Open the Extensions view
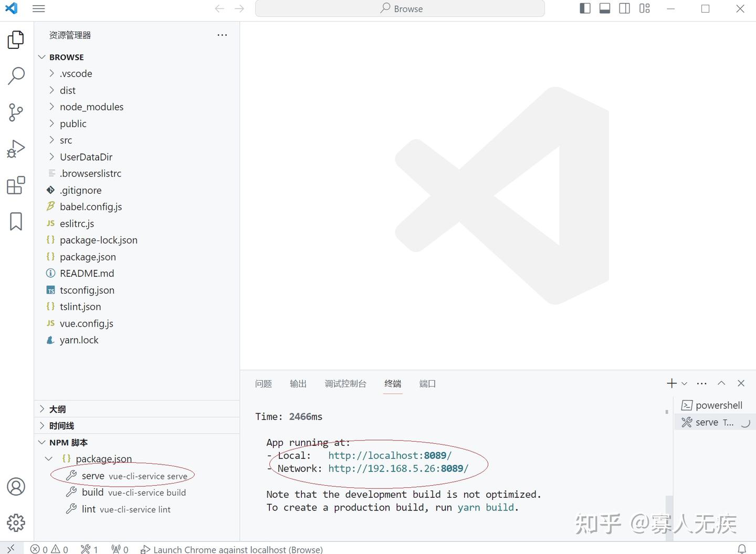Viewport: 756px width, 554px height. 16,185
